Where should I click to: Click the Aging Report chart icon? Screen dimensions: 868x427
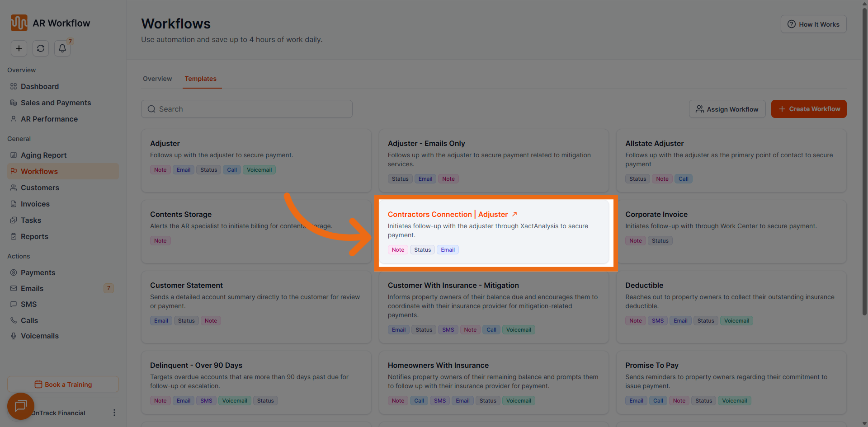pos(14,155)
